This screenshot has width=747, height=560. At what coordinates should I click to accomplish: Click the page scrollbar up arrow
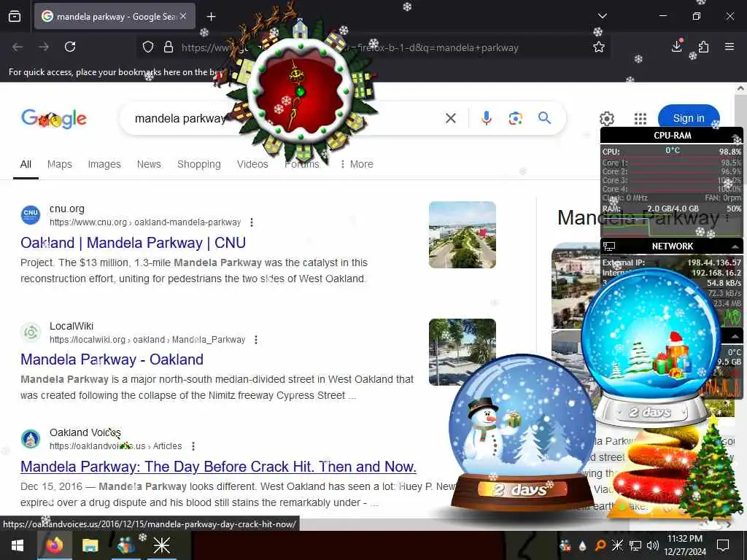[x=741, y=88]
